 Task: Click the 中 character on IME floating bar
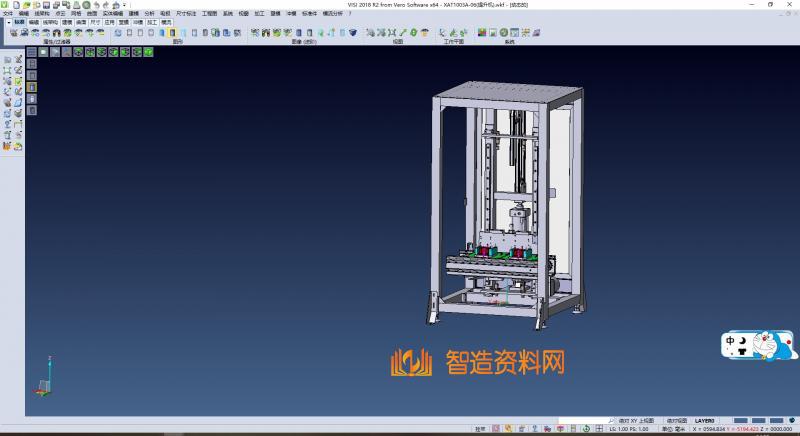731,341
